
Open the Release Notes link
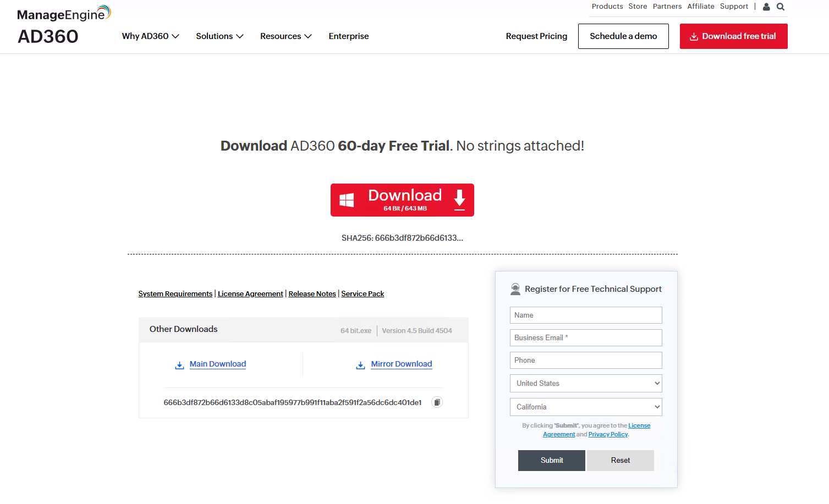click(x=312, y=294)
